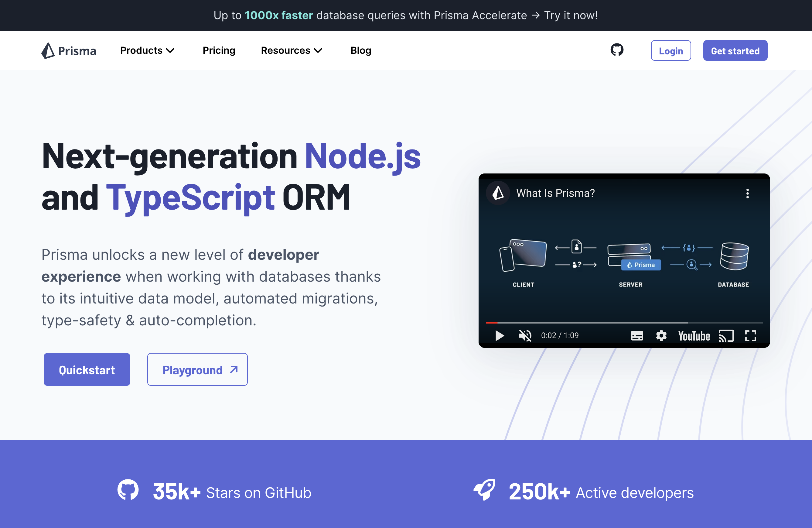
Task: Open the GitHub icon in navbar
Action: click(617, 50)
